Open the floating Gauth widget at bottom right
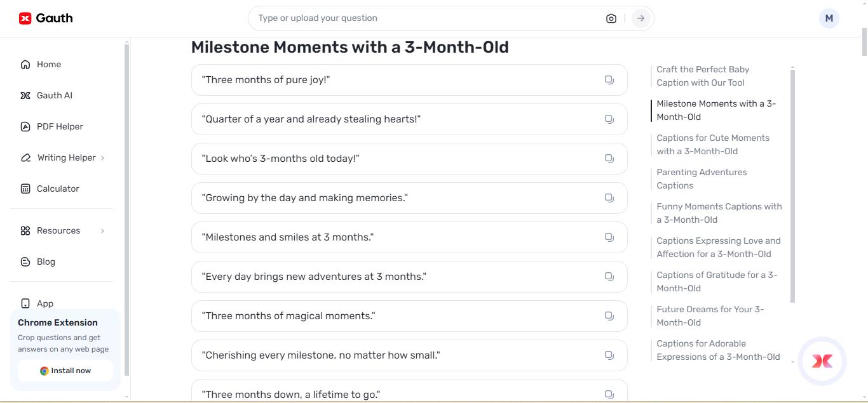This screenshot has height=403, width=868. [822, 360]
